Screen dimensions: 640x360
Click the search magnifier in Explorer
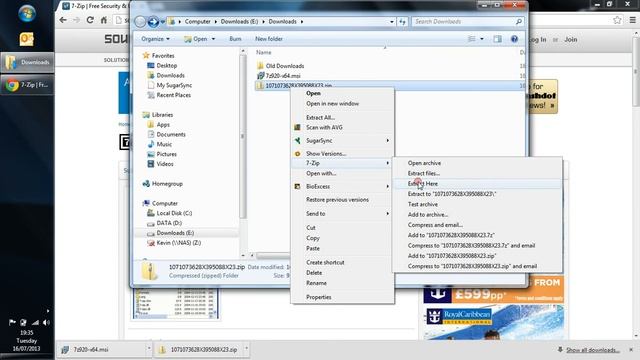tap(518, 22)
